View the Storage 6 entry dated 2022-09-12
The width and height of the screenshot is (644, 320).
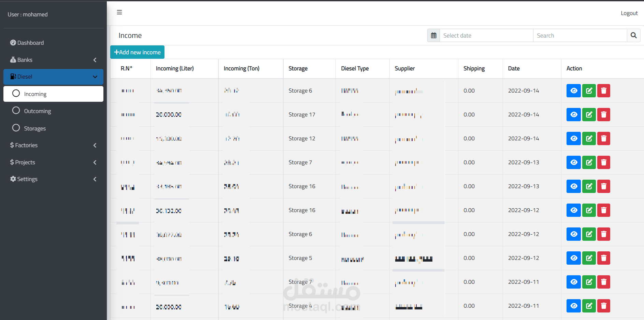(574, 234)
